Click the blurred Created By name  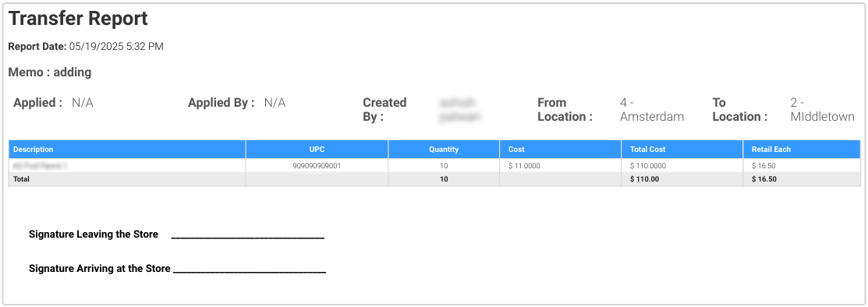459,110
